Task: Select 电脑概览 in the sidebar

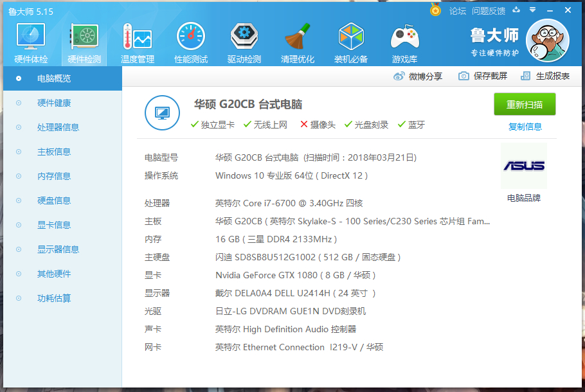Action: 63,78
